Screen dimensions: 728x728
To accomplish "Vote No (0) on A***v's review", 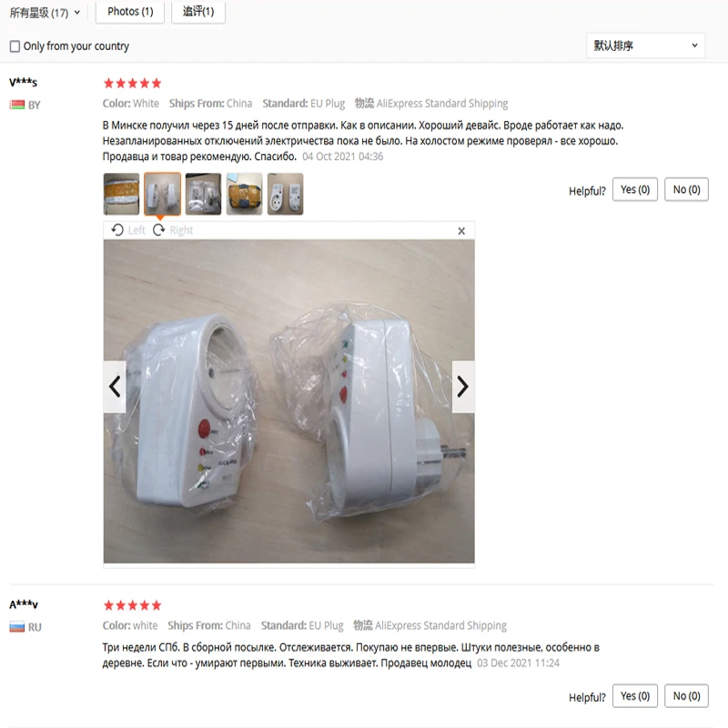I will coord(686,695).
